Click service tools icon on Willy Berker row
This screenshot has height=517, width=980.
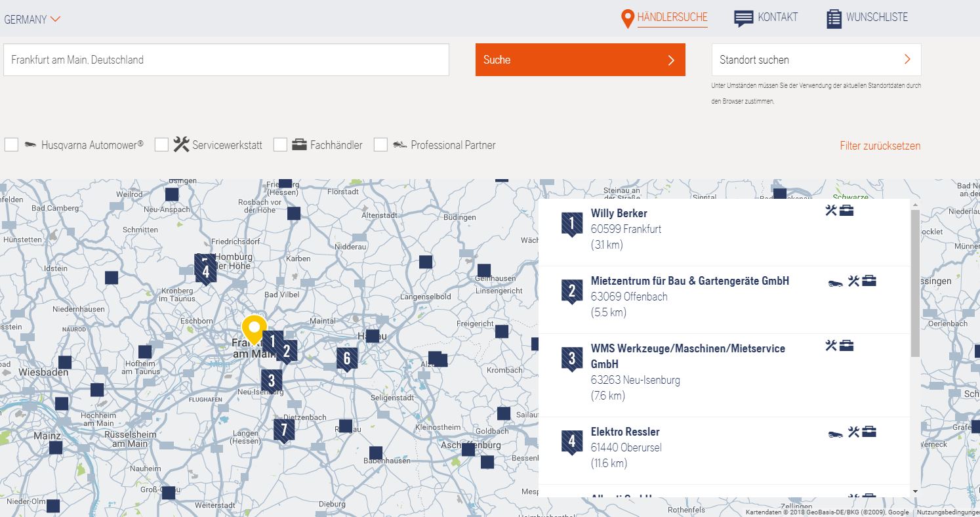click(831, 210)
